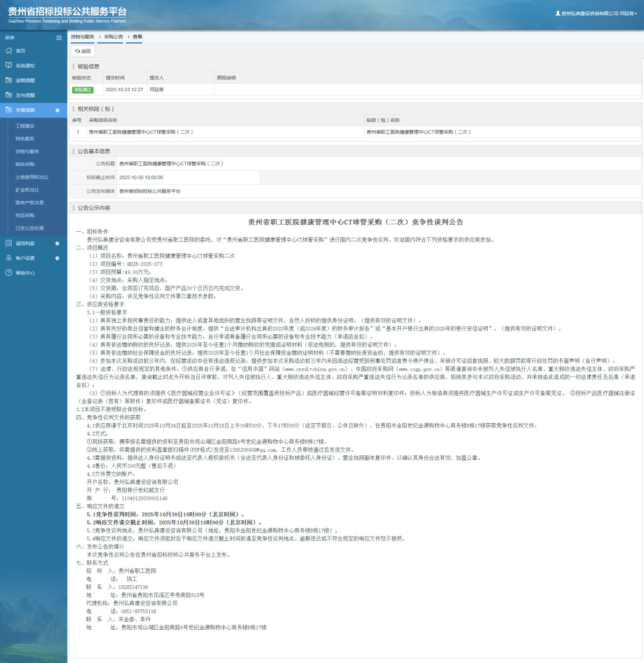
Task: Click the 帮助中心 question mark icon
Action: pos(9,273)
